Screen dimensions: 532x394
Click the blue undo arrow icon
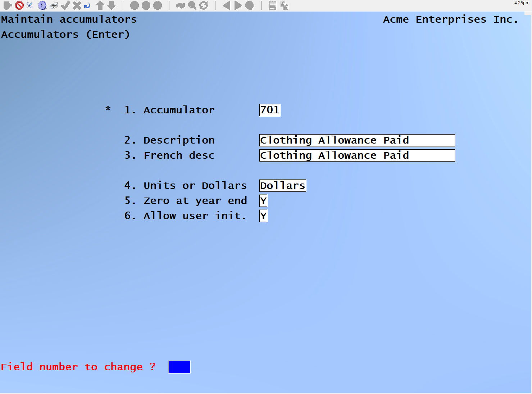click(87, 5)
